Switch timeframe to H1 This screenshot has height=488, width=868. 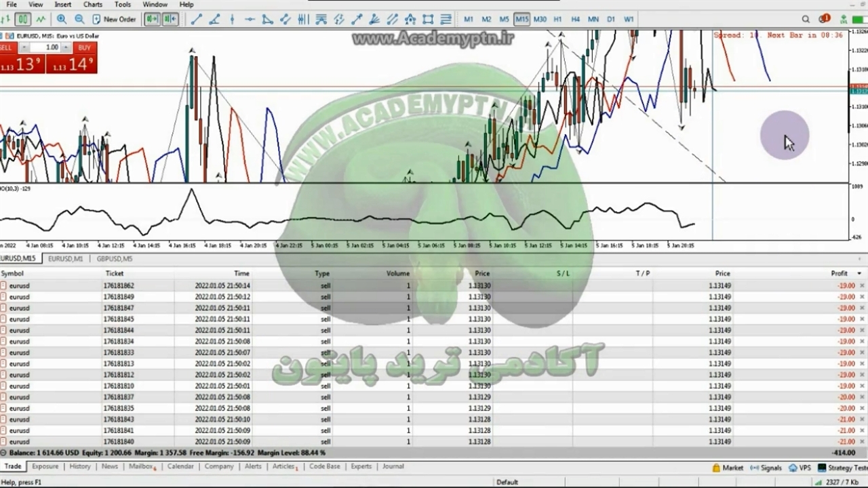point(557,20)
